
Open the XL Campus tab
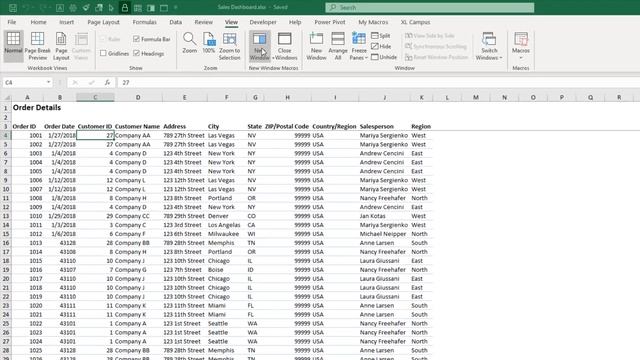pyautogui.click(x=415, y=22)
